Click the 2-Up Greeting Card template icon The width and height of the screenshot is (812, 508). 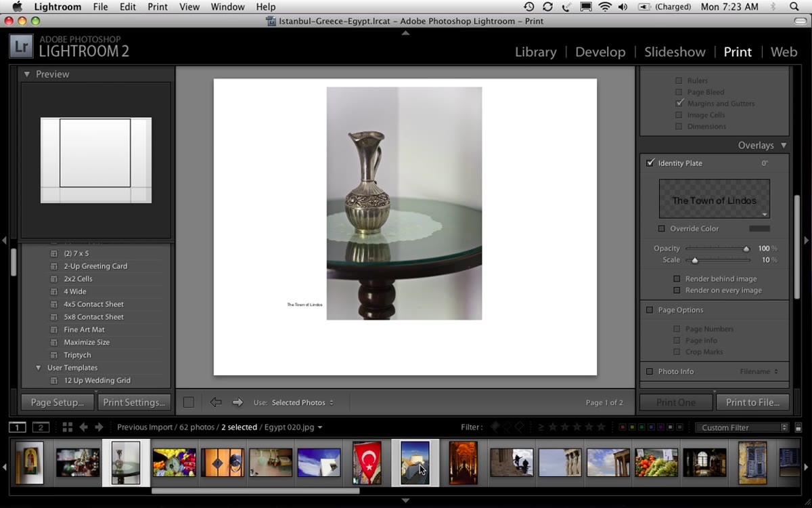tap(54, 266)
